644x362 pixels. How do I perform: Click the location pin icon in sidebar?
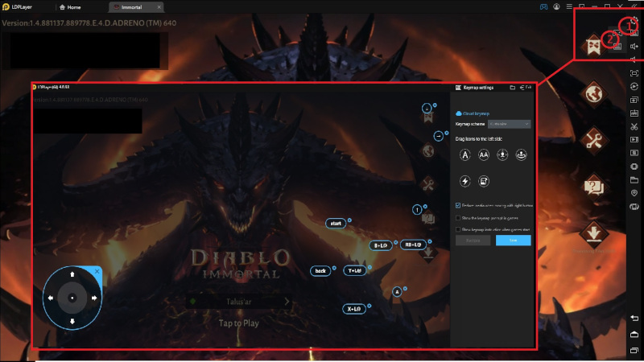634,193
